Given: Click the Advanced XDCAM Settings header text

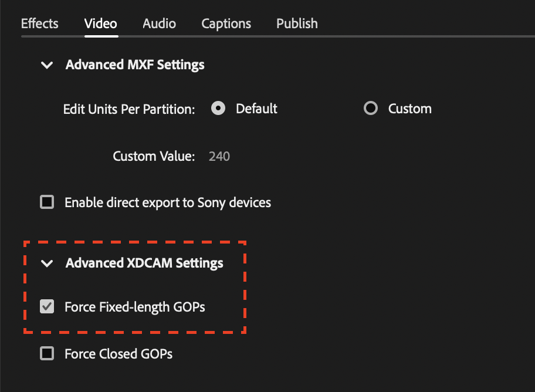Looking at the screenshot, I should coord(145,263).
